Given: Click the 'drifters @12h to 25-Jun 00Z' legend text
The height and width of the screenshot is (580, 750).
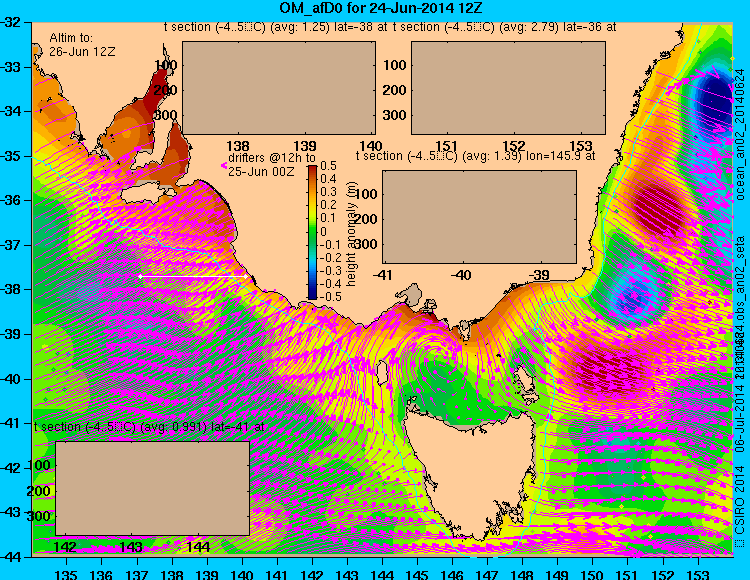Looking at the screenshot, I should tap(272, 164).
